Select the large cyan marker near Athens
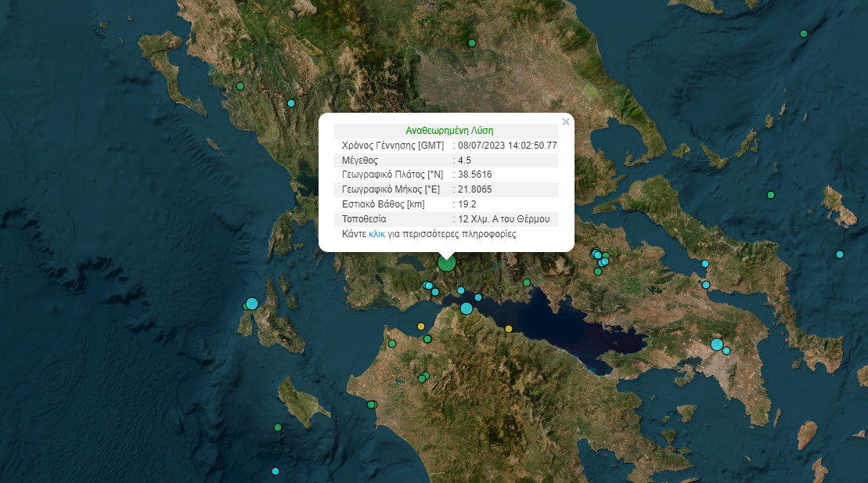868x483 pixels. (x=716, y=344)
